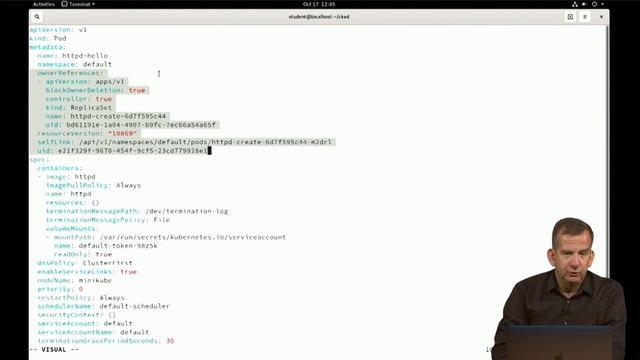Click the uid starting with 'e21f329f'
The width and height of the screenshot is (640, 360).
(132, 151)
